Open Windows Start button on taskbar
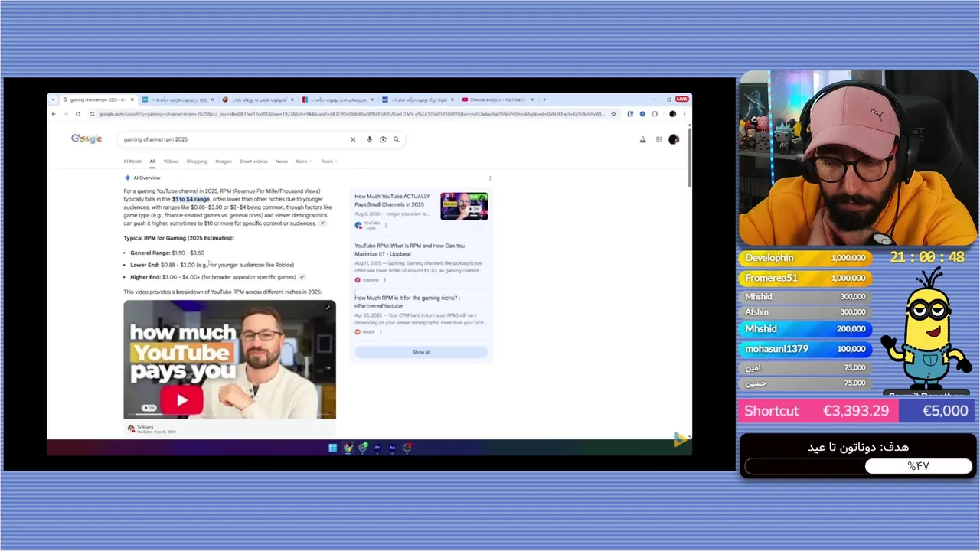 point(332,448)
